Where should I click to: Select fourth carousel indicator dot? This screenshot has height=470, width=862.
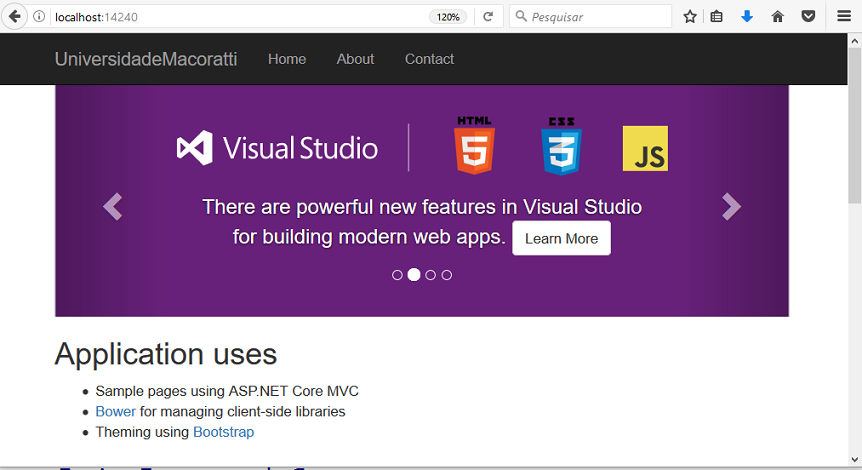447,275
